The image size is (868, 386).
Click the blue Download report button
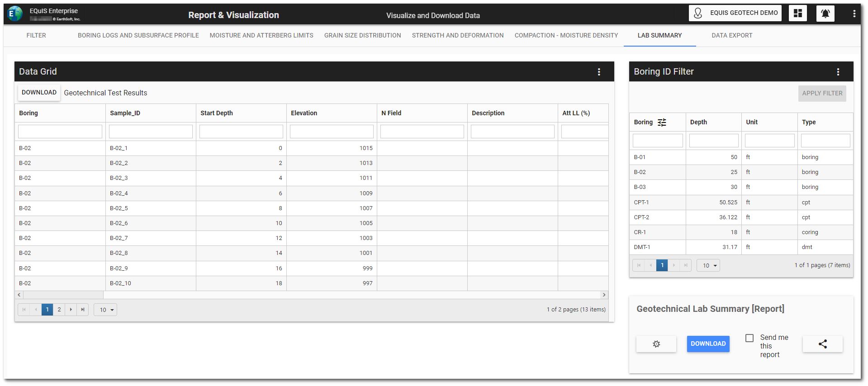pyautogui.click(x=708, y=344)
